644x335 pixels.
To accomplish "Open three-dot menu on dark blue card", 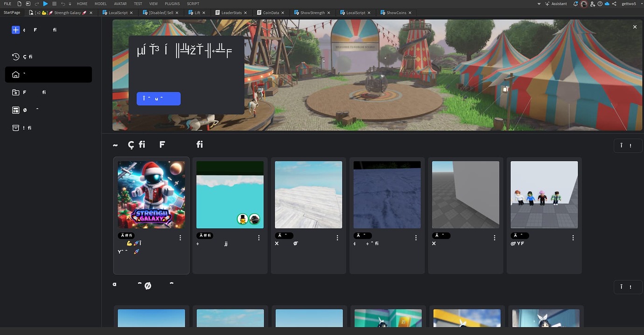I will (416, 238).
